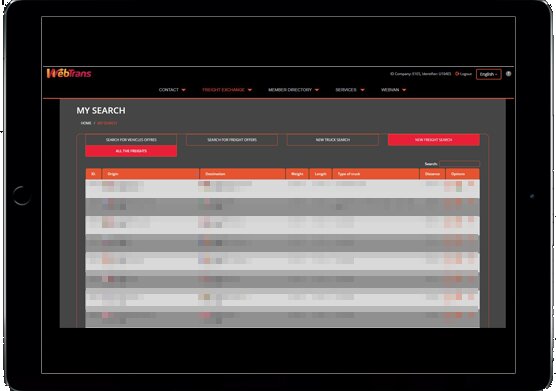Sort by the Length column header
This screenshot has width=556, height=391.
[321, 174]
